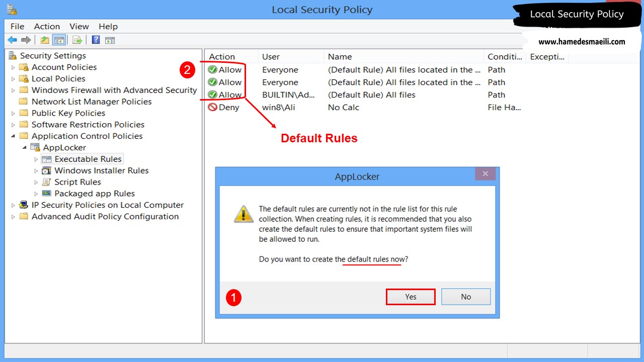Sort by Name column header
This screenshot has width=644, height=362.
pyautogui.click(x=404, y=57)
